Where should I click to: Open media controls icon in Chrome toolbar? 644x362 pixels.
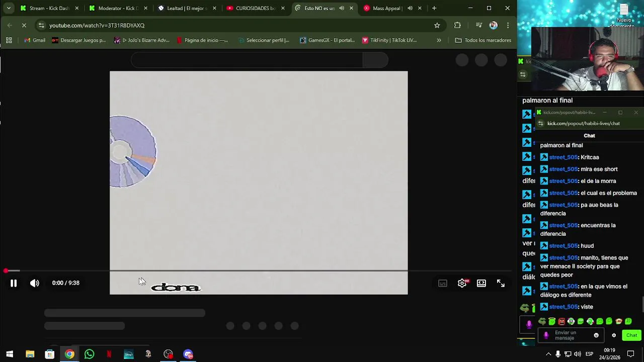(478, 25)
